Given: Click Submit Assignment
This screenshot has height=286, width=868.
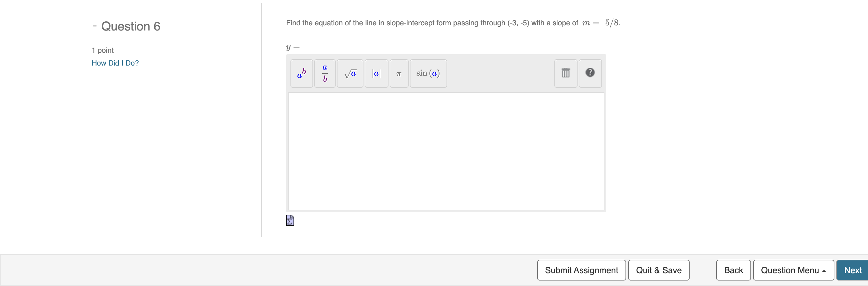Looking at the screenshot, I should pos(581,270).
